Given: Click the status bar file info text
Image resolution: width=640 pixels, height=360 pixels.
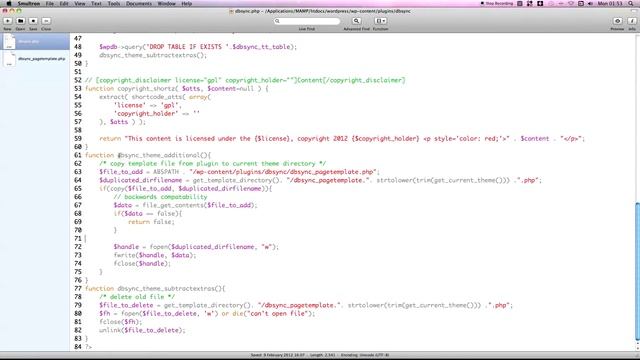Looking at the screenshot, I should [320, 355].
